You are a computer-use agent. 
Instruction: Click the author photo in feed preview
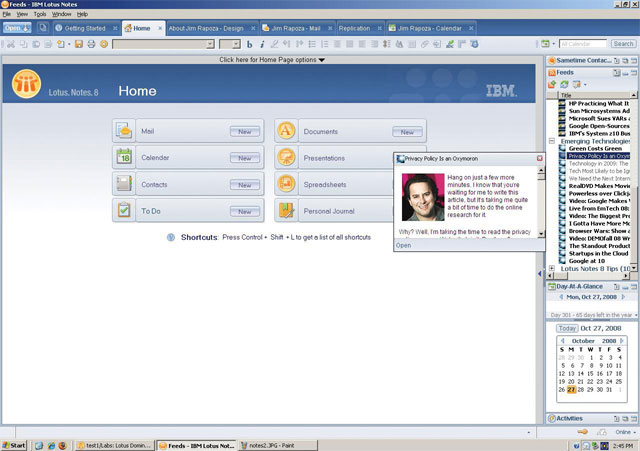pos(423,197)
